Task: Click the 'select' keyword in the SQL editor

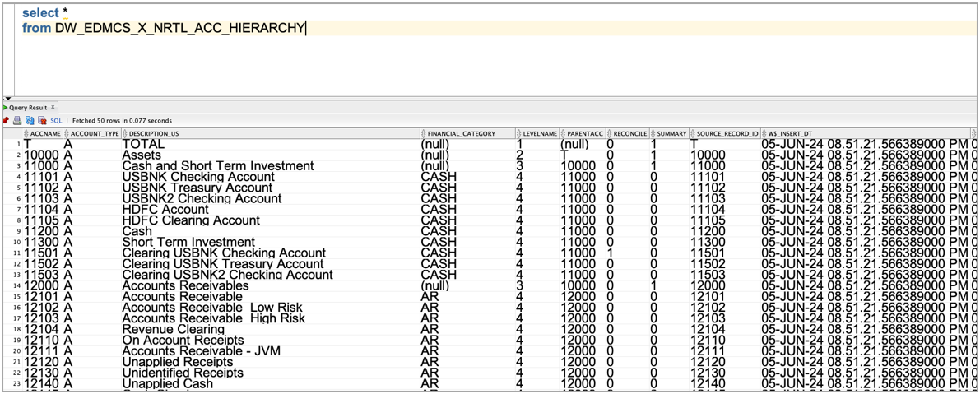Action: click(39, 13)
